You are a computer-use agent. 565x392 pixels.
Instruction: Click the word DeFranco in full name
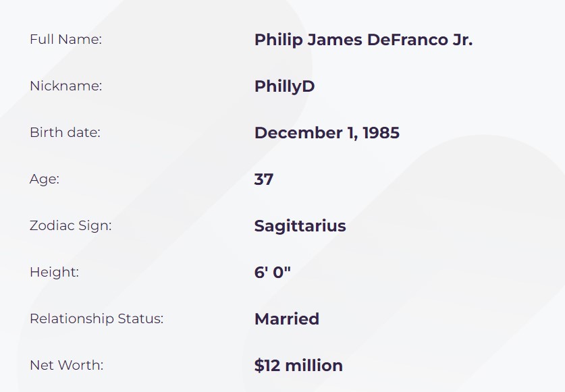pos(408,40)
